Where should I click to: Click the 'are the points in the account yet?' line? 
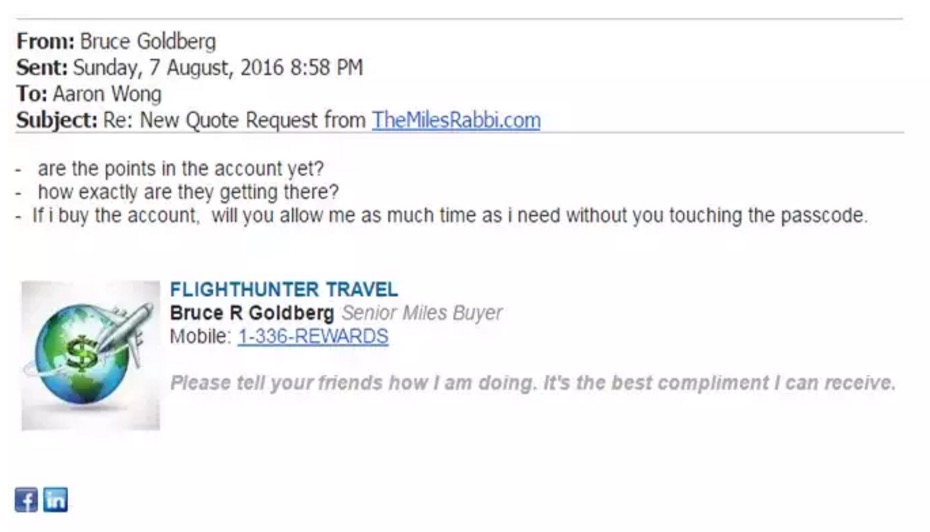point(181,169)
